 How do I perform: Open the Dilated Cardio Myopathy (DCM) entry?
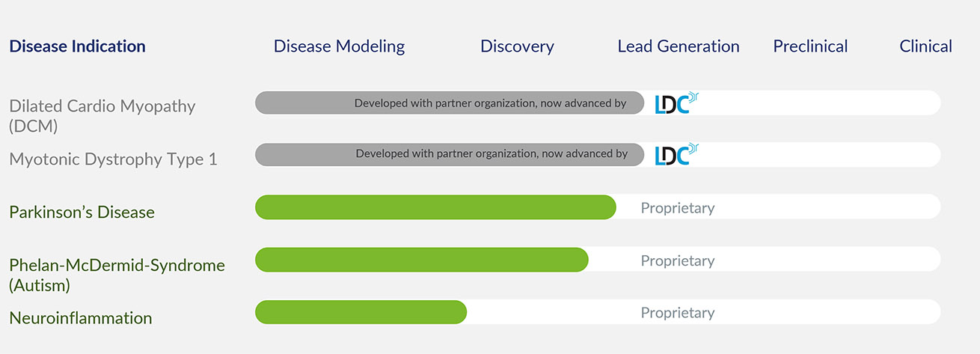[102, 115]
